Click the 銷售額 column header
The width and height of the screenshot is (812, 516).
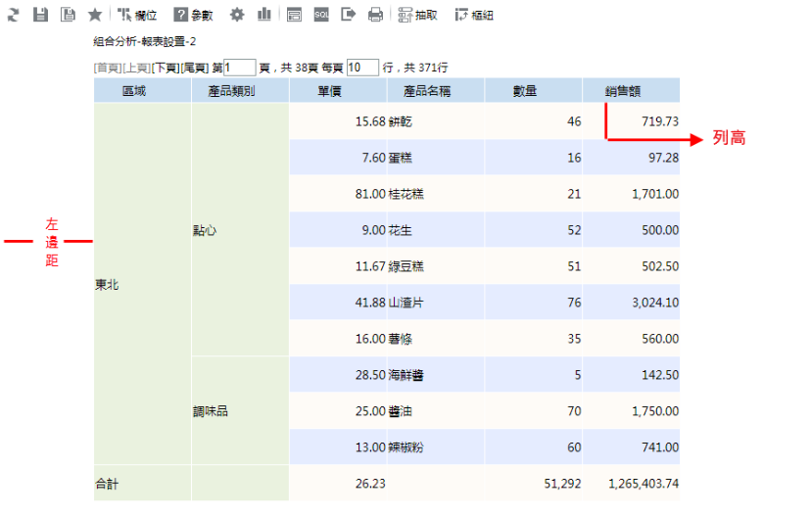tap(623, 91)
